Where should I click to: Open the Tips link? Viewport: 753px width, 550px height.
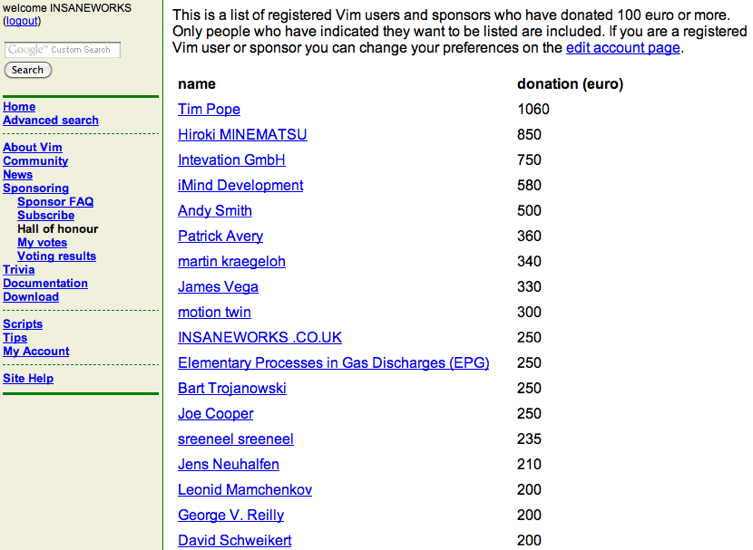15,338
